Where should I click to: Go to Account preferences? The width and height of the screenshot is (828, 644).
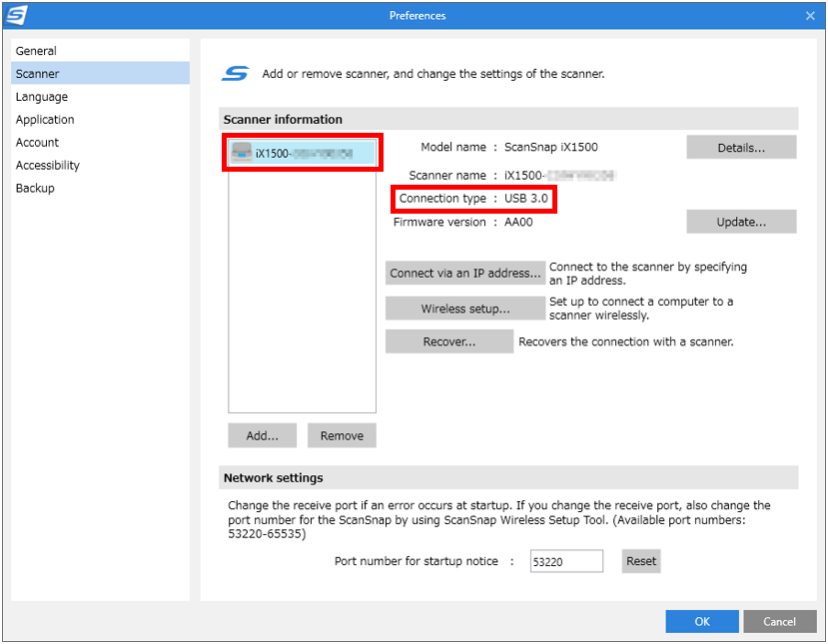click(100, 142)
